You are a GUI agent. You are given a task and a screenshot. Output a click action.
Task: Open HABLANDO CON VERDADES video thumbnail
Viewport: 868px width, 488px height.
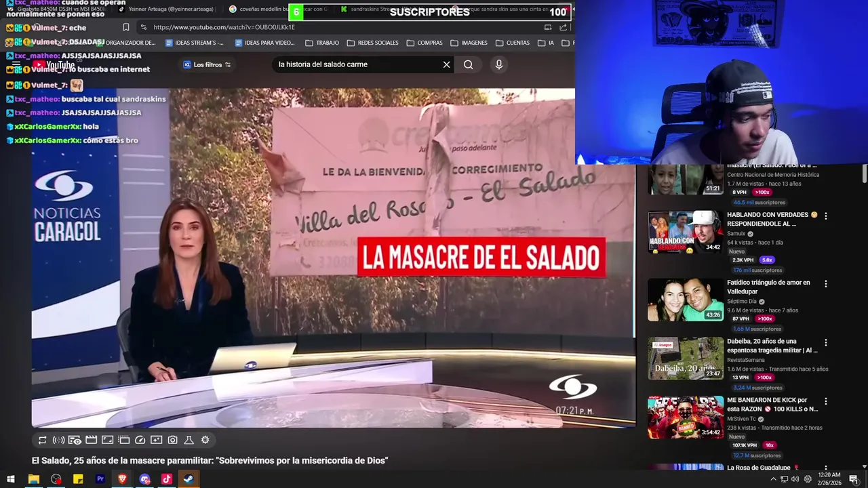coord(685,232)
